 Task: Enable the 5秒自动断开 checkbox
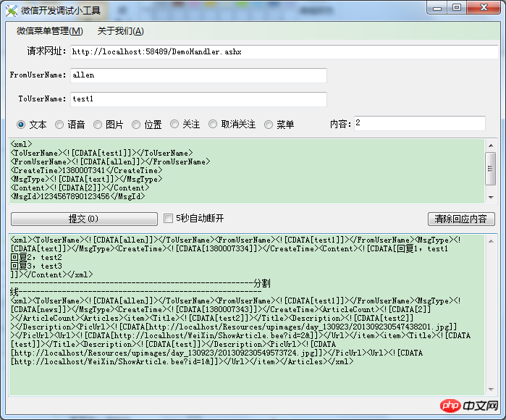tap(168, 219)
